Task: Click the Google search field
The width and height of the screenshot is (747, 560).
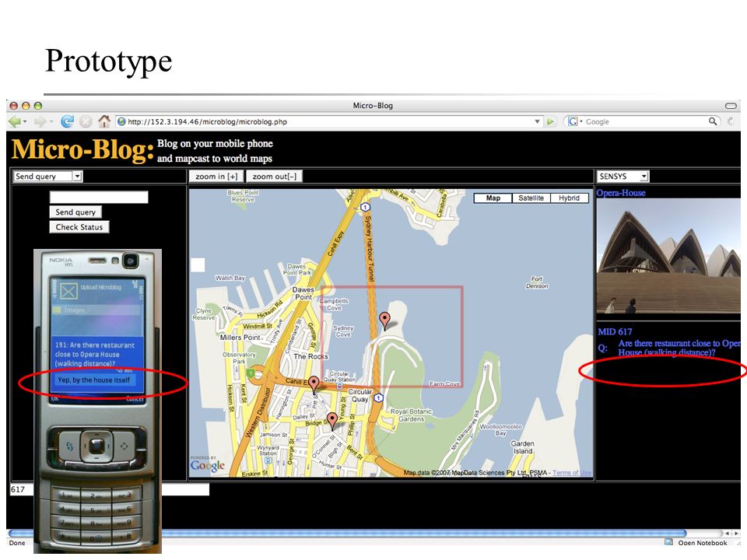Action: [645, 122]
